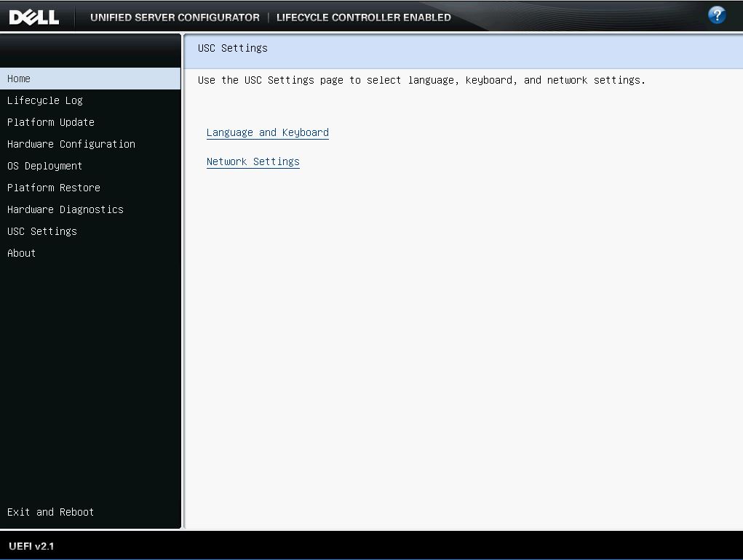
Task: Click the LIFECYCLE CONTROLLER ENABLED label
Action: (x=363, y=17)
